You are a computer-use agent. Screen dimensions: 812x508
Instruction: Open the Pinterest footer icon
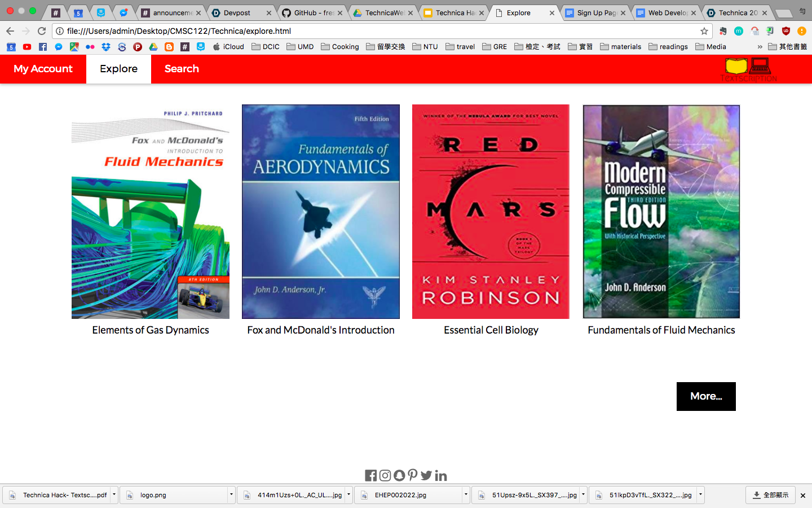coord(413,475)
